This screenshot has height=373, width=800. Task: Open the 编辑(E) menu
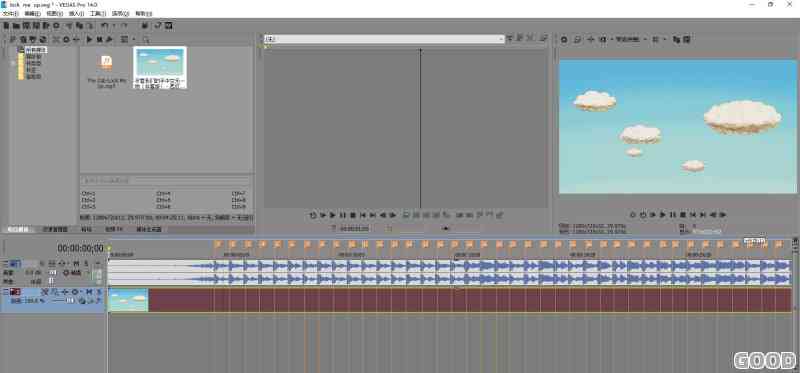tap(32, 14)
